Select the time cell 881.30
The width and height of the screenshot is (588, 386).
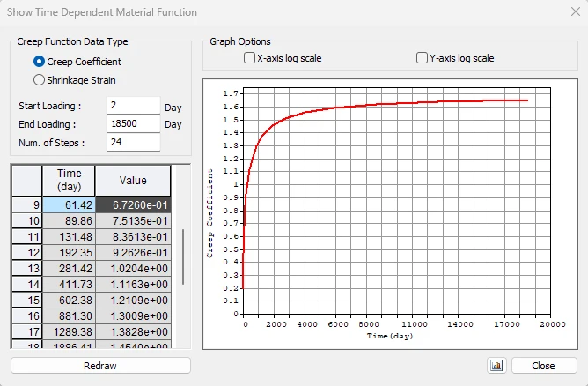coord(69,315)
